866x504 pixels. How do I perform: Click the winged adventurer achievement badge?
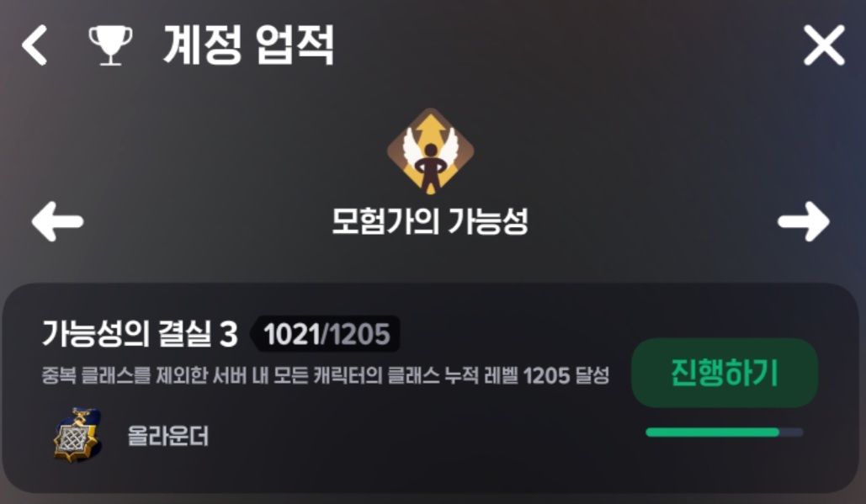pyautogui.click(x=430, y=151)
